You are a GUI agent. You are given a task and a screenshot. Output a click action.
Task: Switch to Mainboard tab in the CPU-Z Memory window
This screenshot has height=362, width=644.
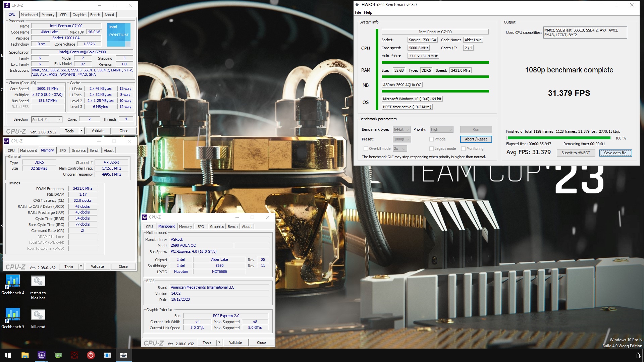(29, 150)
